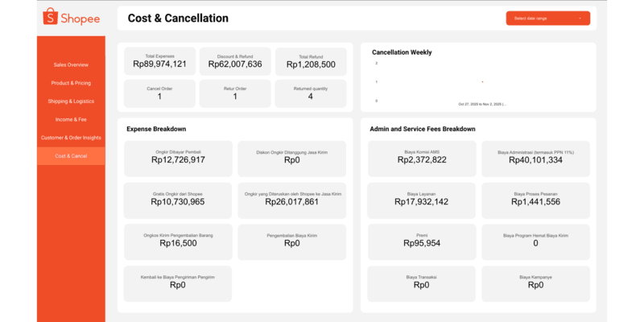Screen dimensions: 644x322
Task: Select the Cost & Cancel tab
Action: tap(71, 155)
